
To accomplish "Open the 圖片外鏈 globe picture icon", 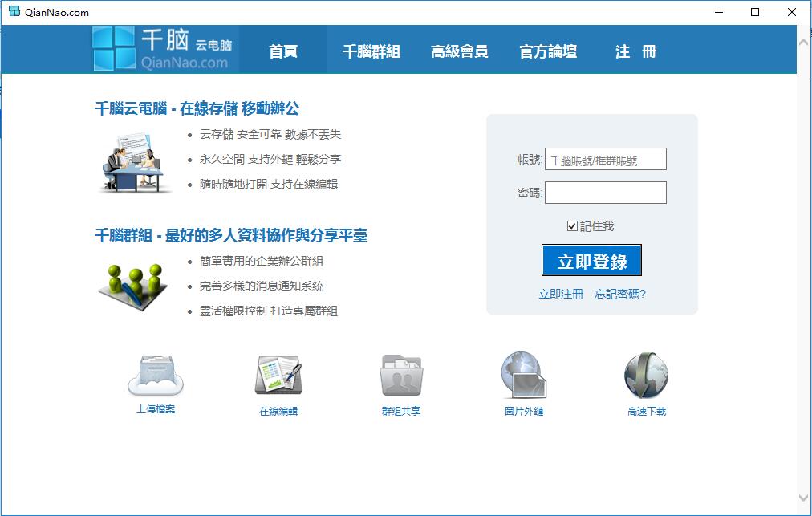I will coord(523,376).
